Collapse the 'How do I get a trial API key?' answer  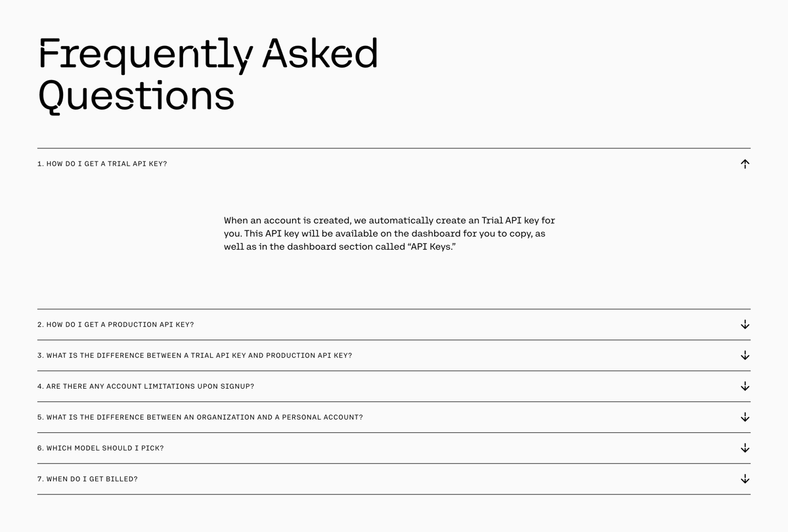point(745,164)
